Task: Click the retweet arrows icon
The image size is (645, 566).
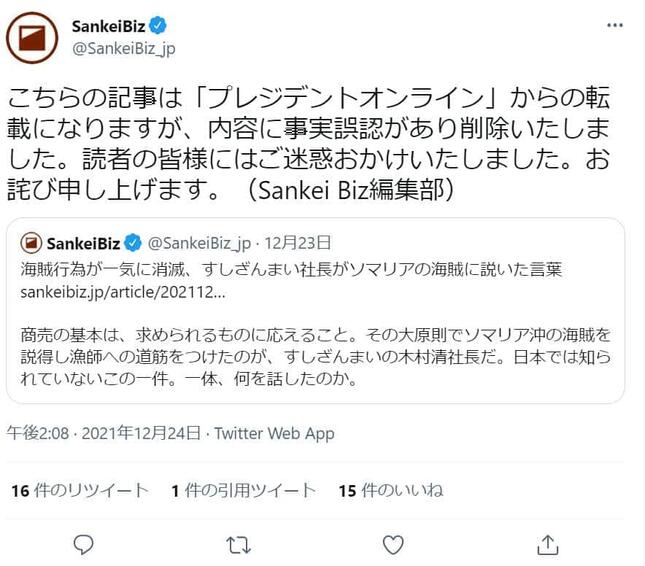Action: (x=238, y=544)
